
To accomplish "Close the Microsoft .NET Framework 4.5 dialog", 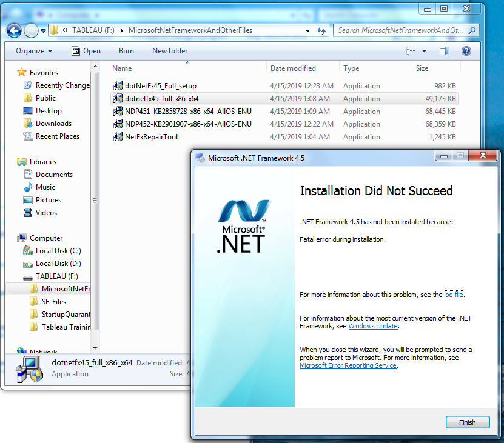I will pos(483,156).
